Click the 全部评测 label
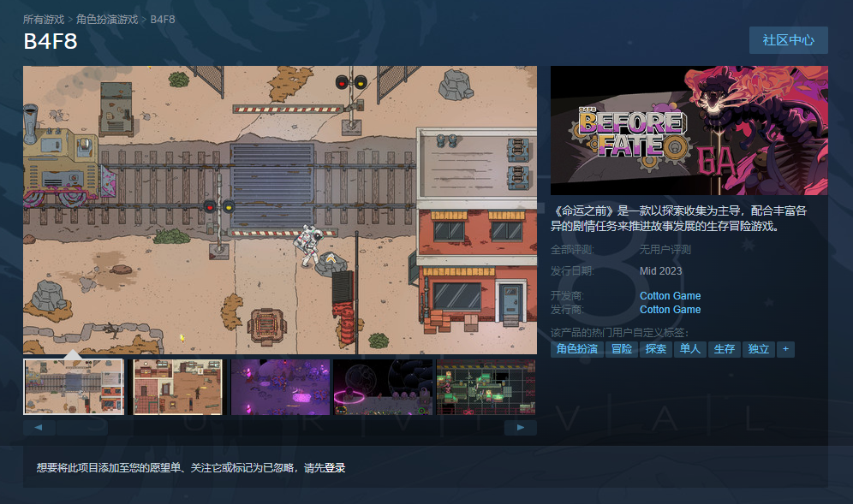The width and height of the screenshot is (853, 504). [x=572, y=250]
